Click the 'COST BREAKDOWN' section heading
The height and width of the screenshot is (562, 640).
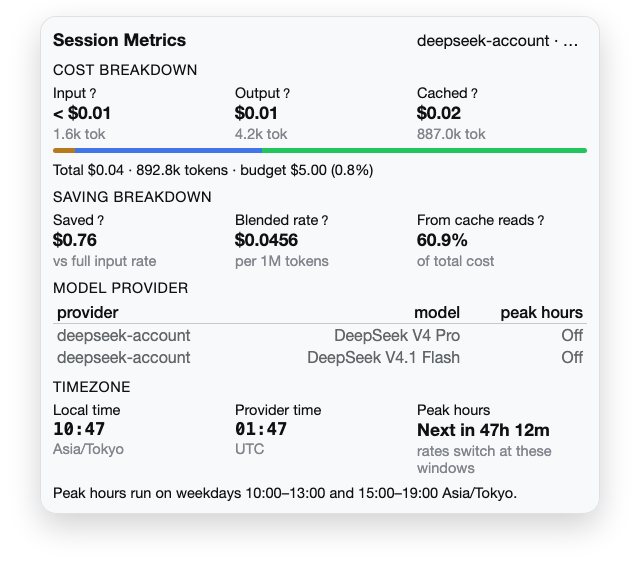pyautogui.click(x=125, y=70)
